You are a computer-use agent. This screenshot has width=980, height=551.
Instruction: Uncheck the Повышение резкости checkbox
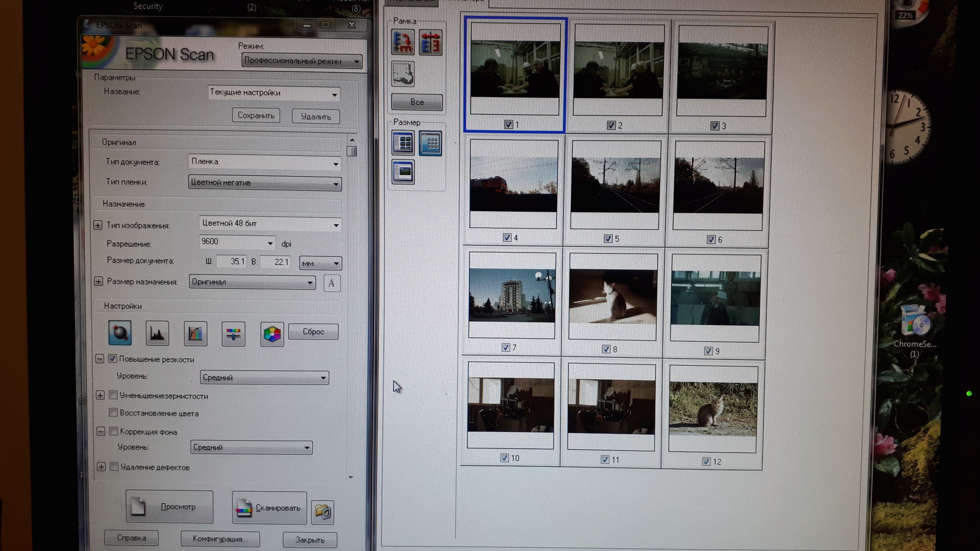(x=112, y=358)
